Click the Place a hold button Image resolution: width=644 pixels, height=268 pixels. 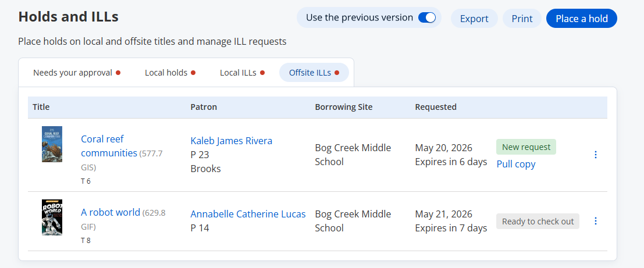582,19
